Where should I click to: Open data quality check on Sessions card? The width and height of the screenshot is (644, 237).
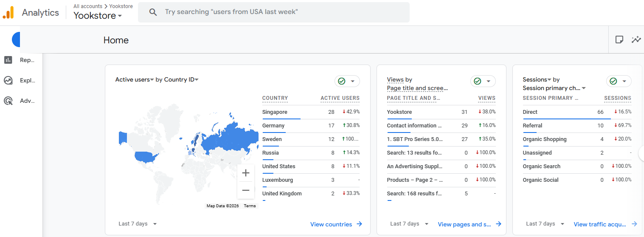coord(619,81)
